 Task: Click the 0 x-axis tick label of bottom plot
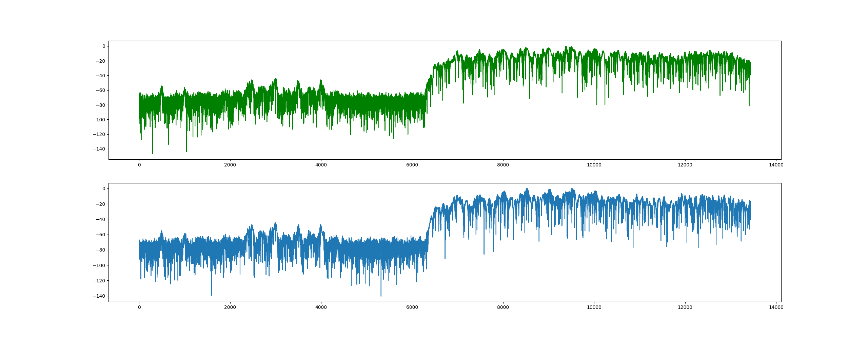[x=139, y=307]
